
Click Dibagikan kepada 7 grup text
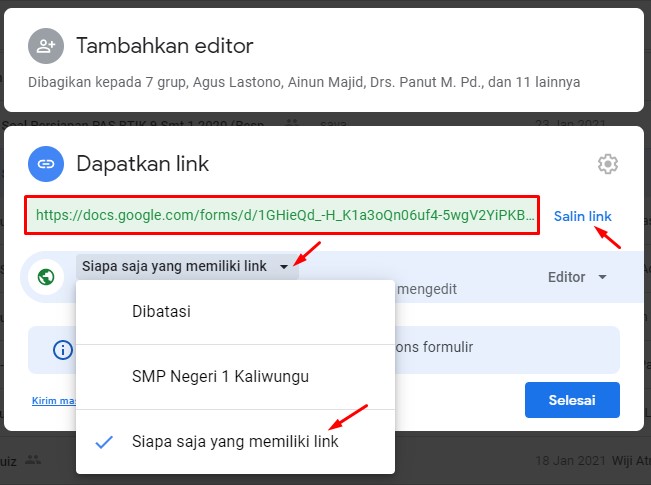point(304,82)
